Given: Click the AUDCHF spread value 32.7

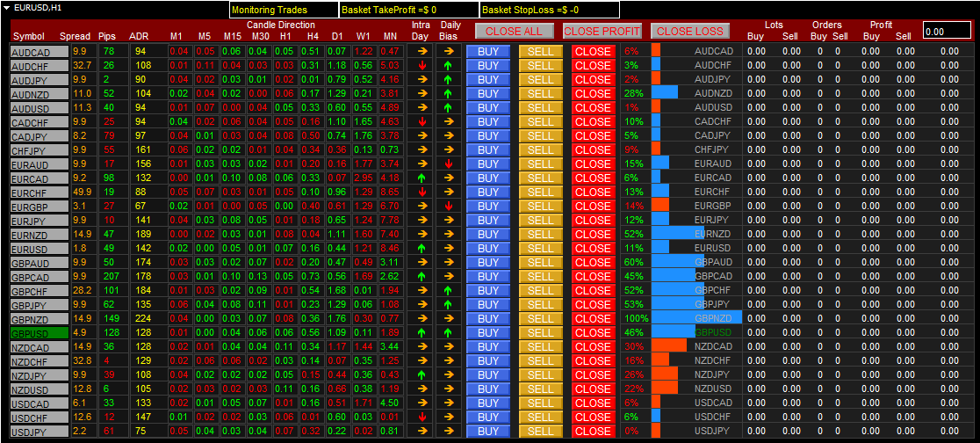Looking at the screenshot, I should (83, 66).
